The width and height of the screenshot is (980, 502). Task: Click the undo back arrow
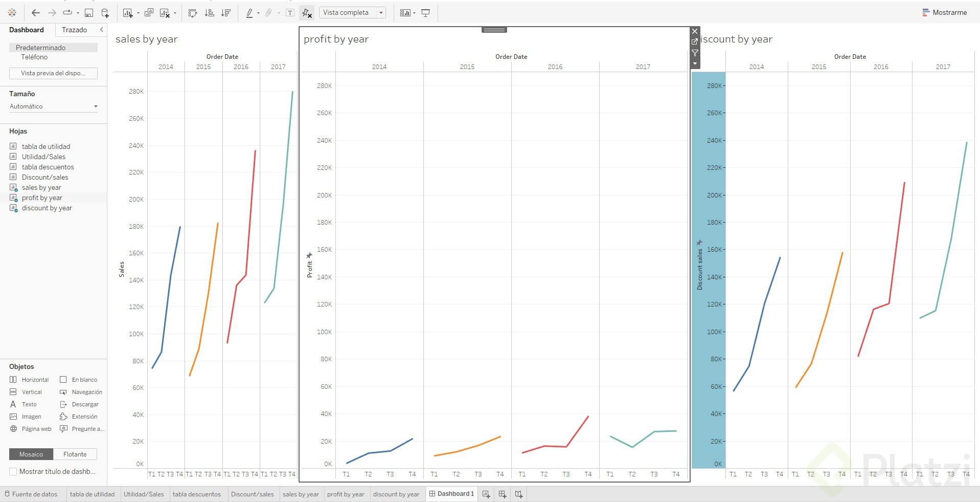(35, 13)
